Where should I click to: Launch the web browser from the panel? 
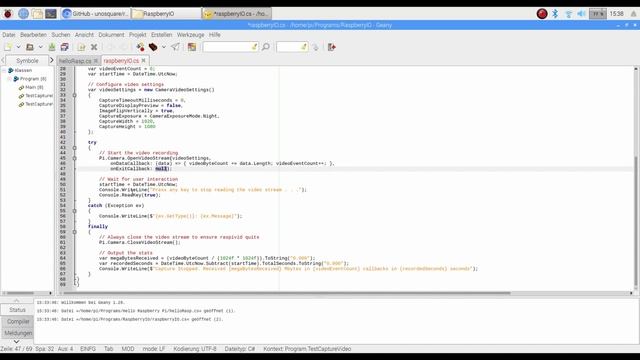23,14
